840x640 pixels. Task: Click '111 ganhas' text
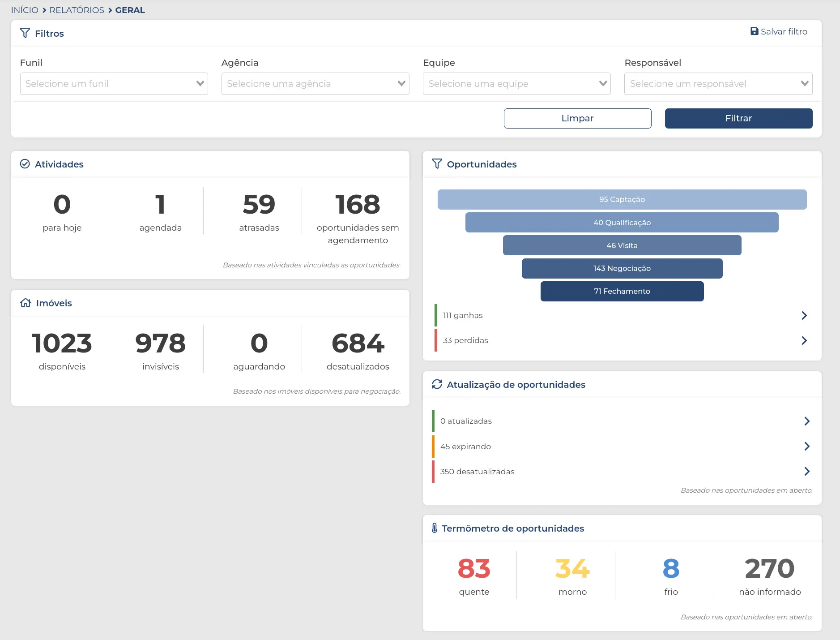pyautogui.click(x=463, y=315)
